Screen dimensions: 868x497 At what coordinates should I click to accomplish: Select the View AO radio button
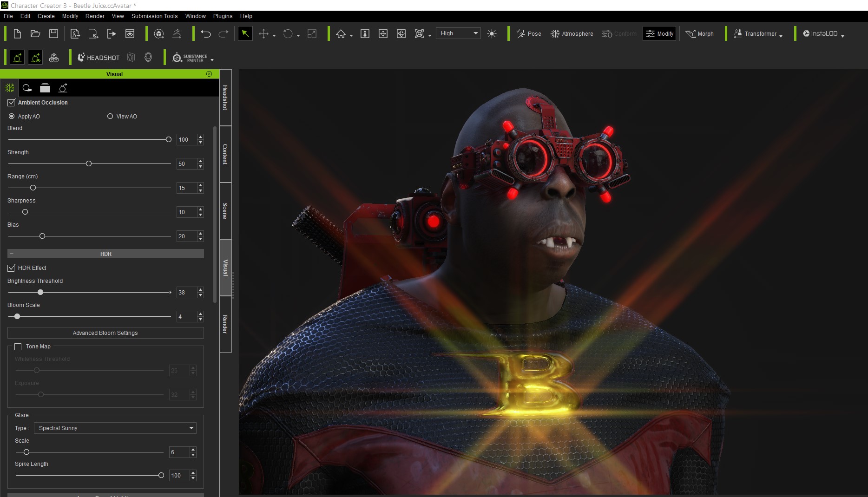click(110, 116)
